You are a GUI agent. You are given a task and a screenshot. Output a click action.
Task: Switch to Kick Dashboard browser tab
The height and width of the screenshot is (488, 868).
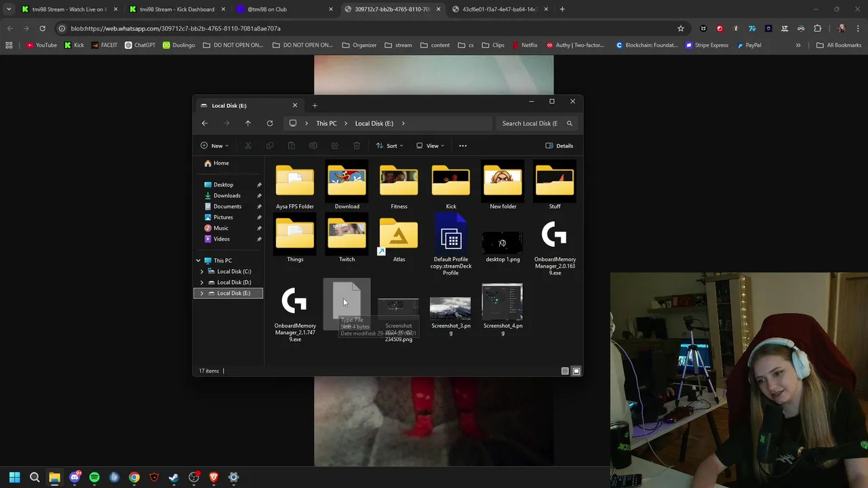176,9
